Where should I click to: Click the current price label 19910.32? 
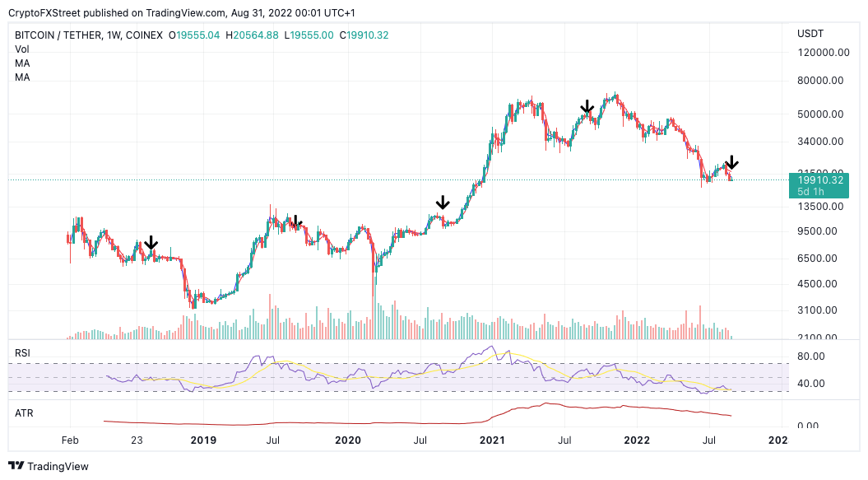click(819, 186)
